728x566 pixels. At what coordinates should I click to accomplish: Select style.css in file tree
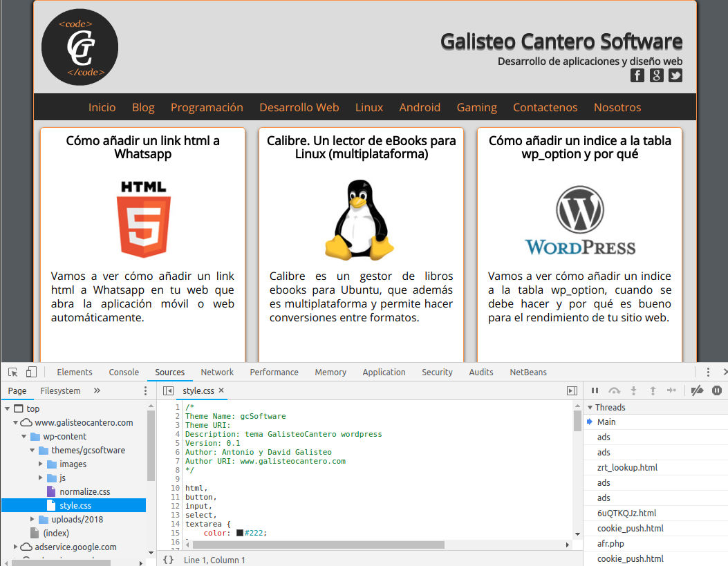[x=74, y=505]
